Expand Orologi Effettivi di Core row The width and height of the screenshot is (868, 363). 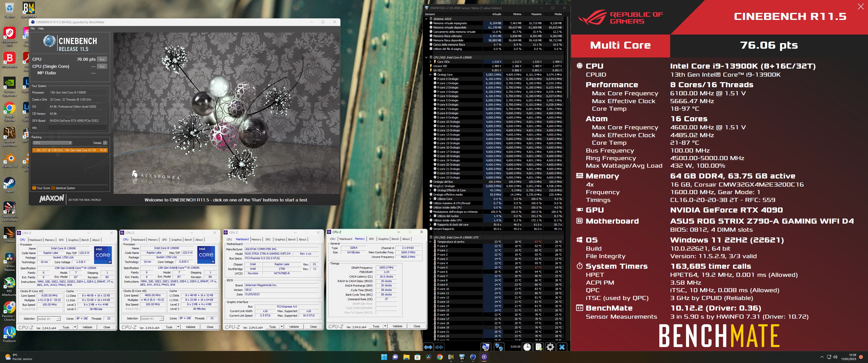tap(430, 190)
